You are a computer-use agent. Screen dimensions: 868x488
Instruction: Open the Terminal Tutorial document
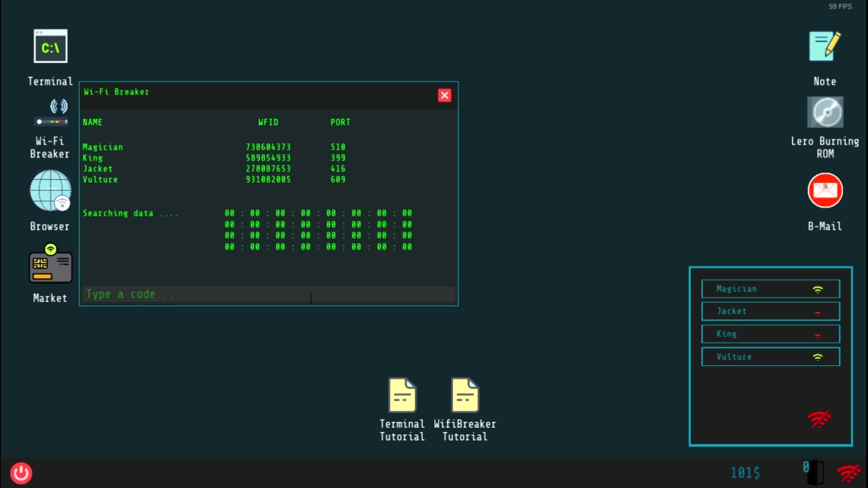402,395
